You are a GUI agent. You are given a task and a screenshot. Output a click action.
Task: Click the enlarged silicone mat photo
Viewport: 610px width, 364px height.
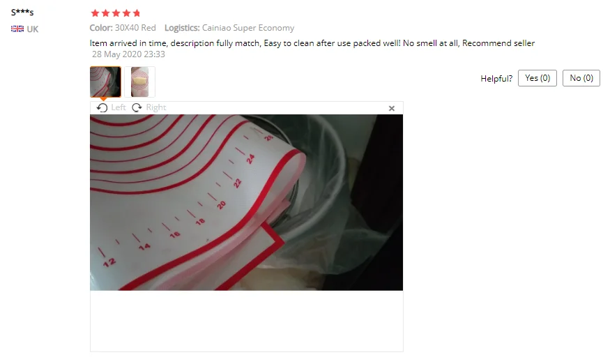coord(246,202)
